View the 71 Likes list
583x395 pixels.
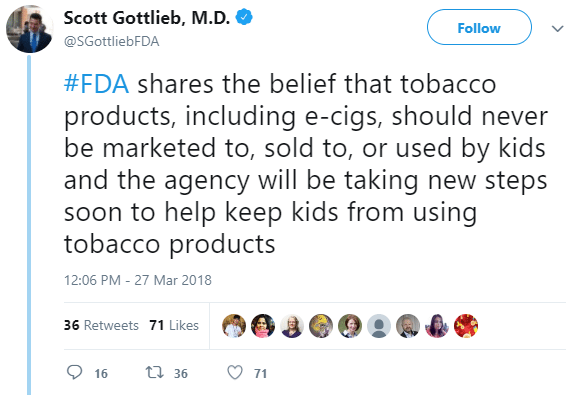(174, 325)
